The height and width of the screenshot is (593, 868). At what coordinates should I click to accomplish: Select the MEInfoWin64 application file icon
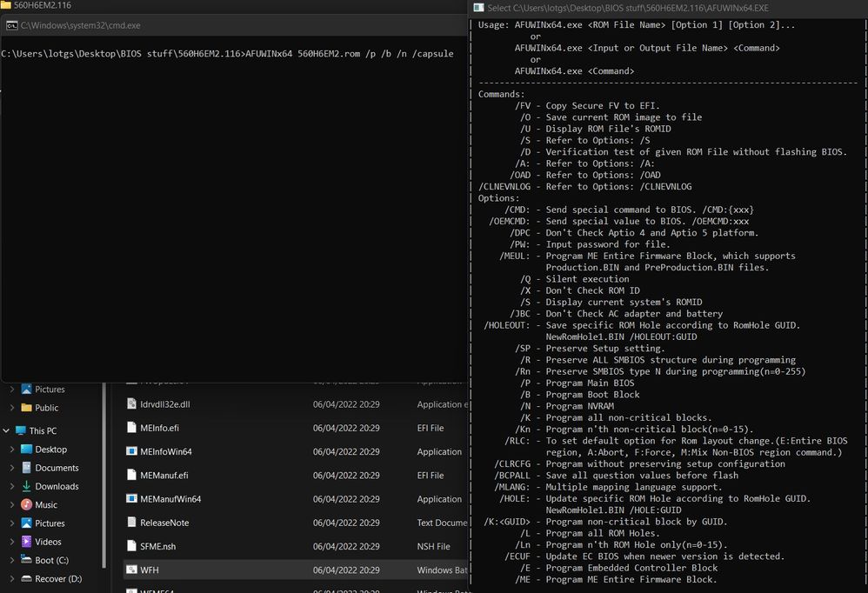[131, 451]
